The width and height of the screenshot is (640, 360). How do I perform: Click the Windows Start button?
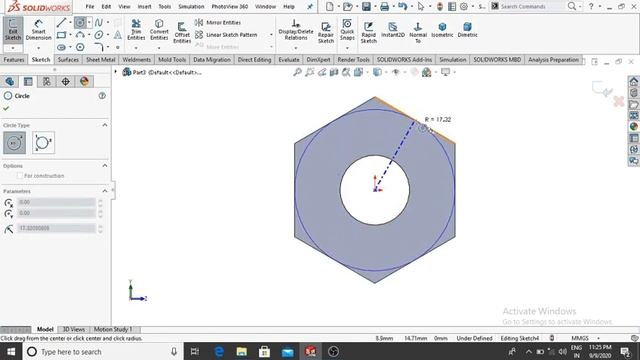[11, 351]
